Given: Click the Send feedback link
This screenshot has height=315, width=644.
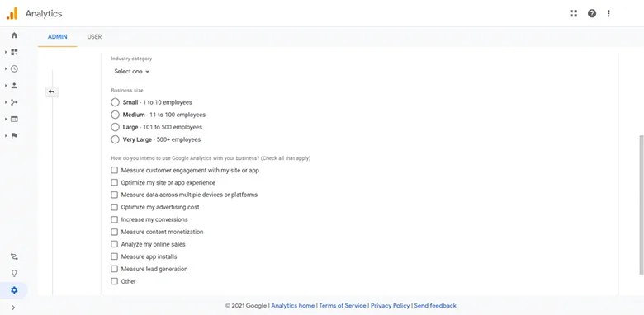Looking at the screenshot, I should (x=435, y=306).
